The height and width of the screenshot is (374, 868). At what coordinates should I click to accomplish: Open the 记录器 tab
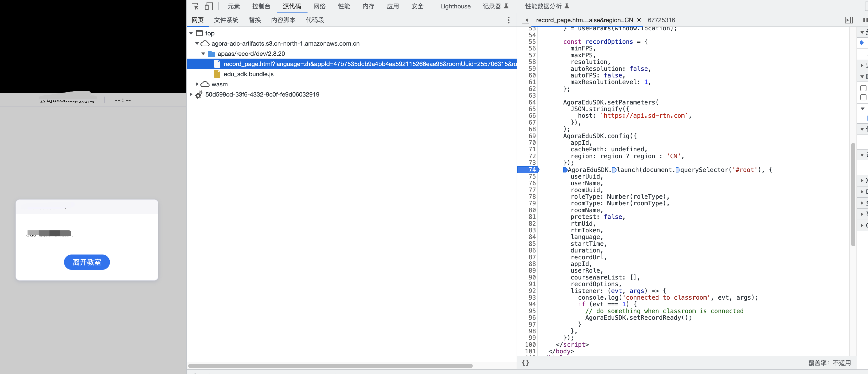click(x=495, y=6)
